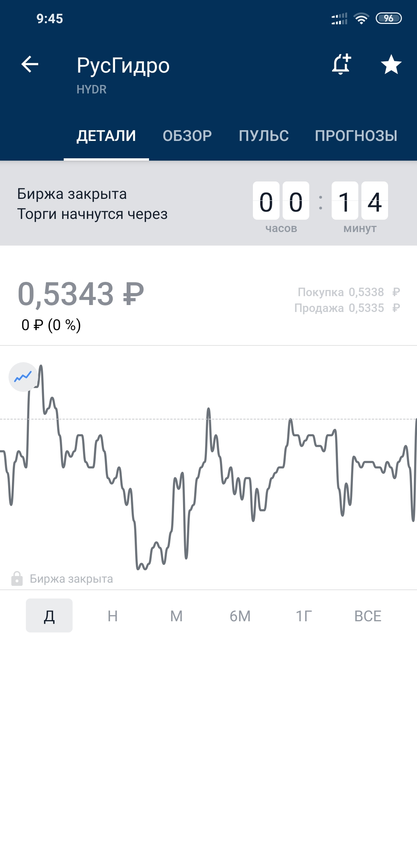Viewport: 417px width, 868px height.
Task: Tap the price chart line area
Action: click(x=208, y=467)
